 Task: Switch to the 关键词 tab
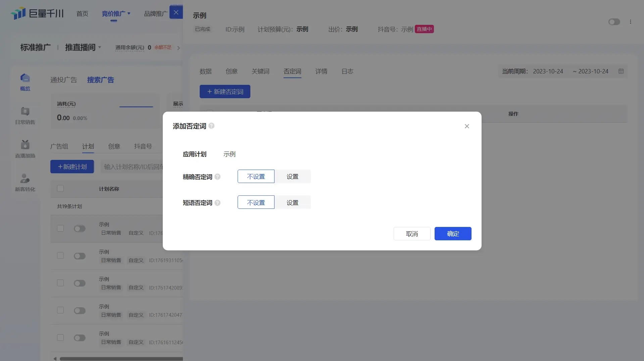click(x=260, y=71)
